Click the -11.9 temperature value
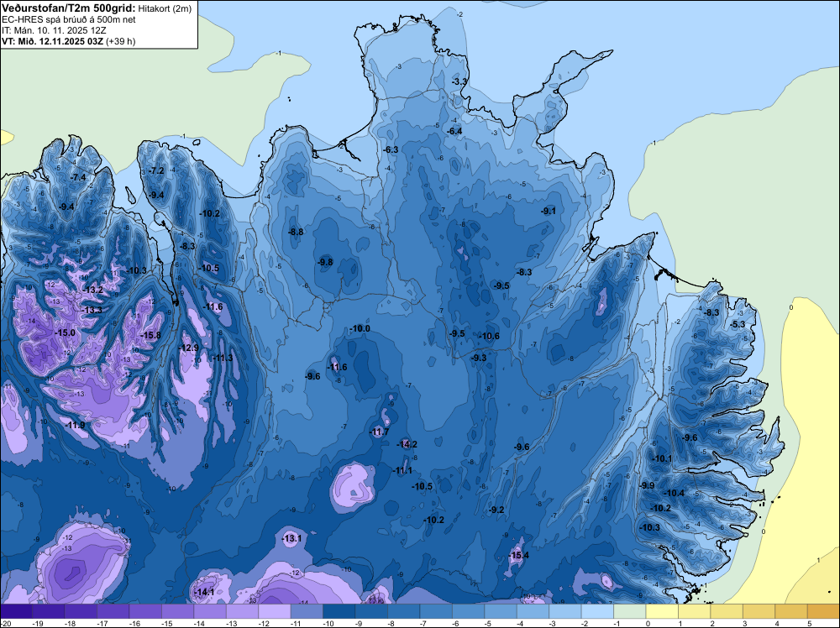 [x=75, y=425]
